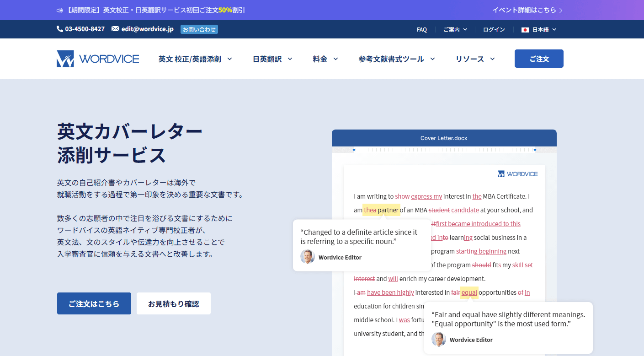Expand the chevron next to 参考文献書式ツール
The image size is (644, 357).
pyautogui.click(x=432, y=59)
